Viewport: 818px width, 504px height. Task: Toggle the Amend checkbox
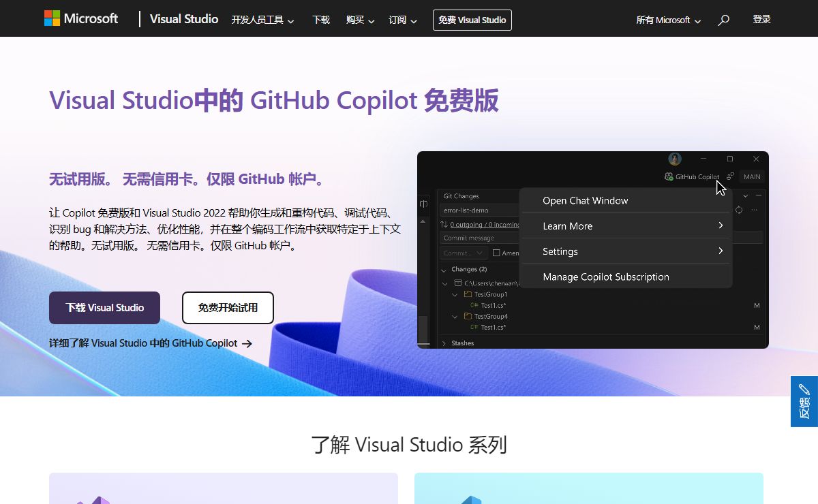tap(496, 253)
